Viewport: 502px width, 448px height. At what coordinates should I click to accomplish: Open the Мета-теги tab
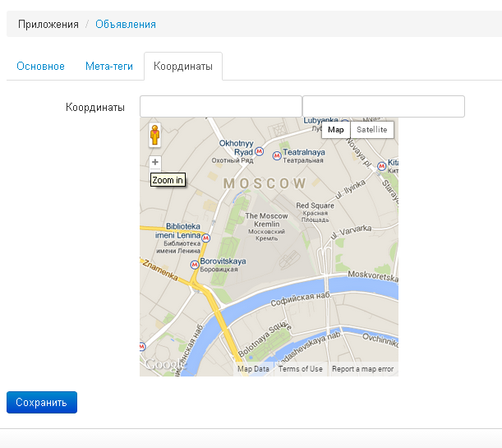108,67
